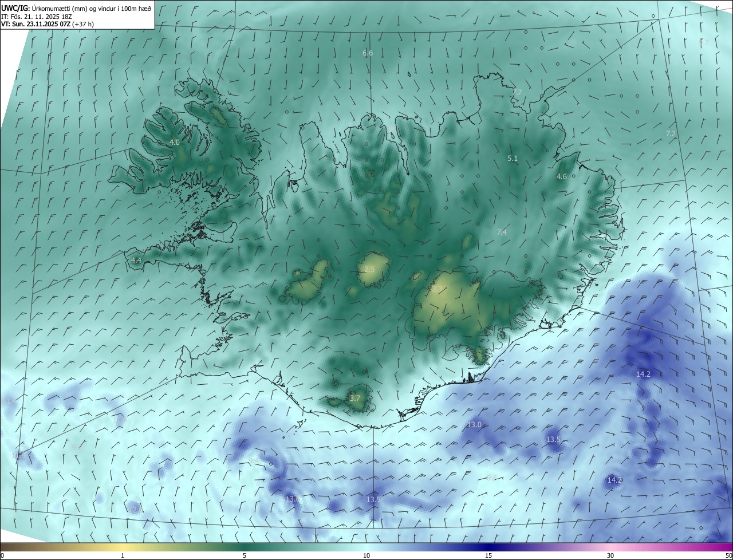733x560 pixels.
Task: Click the "VT: Sun. 23.11.2025 07Z (+37 h)" line
Action: 48,24
